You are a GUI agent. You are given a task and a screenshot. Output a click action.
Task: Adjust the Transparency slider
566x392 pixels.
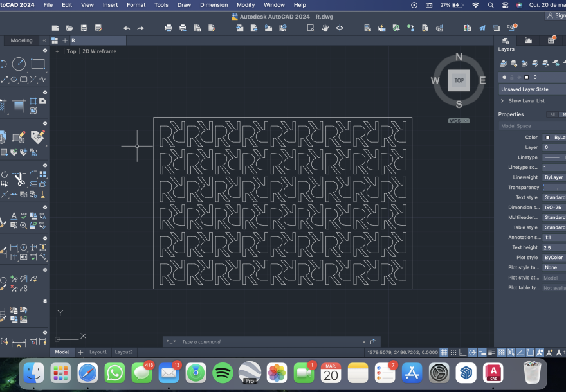[554, 188]
